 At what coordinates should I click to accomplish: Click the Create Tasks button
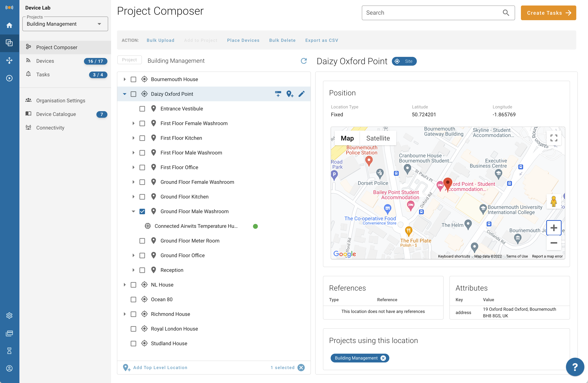pos(548,13)
